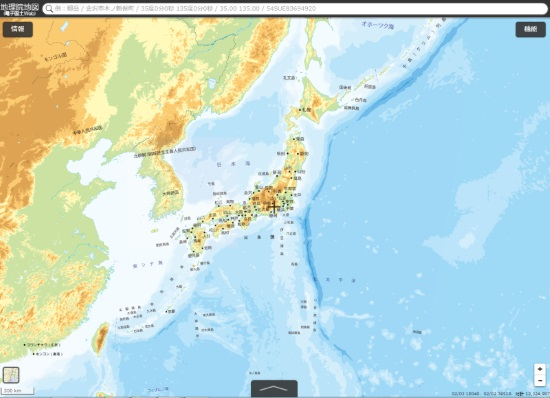This screenshot has height=398, width=550.
Task: Click the 300 km scale bar
Action: 17,391
